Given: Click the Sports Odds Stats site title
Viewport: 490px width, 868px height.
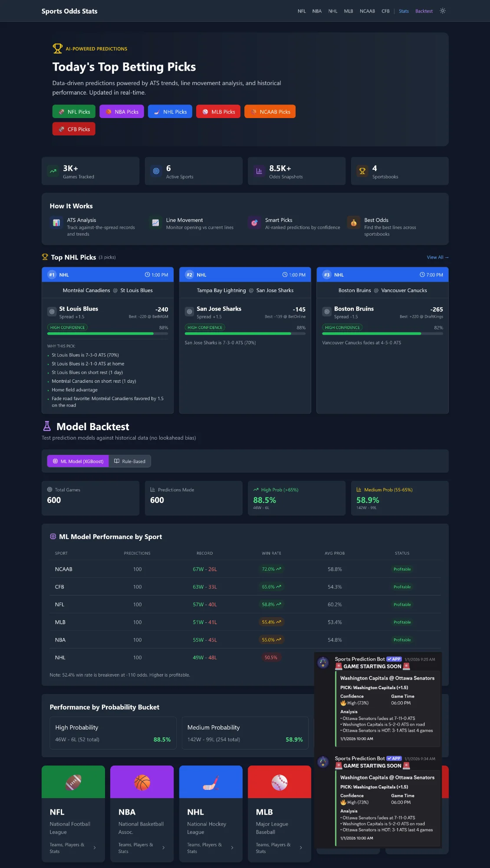Looking at the screenshot, I should click(69, 11).
